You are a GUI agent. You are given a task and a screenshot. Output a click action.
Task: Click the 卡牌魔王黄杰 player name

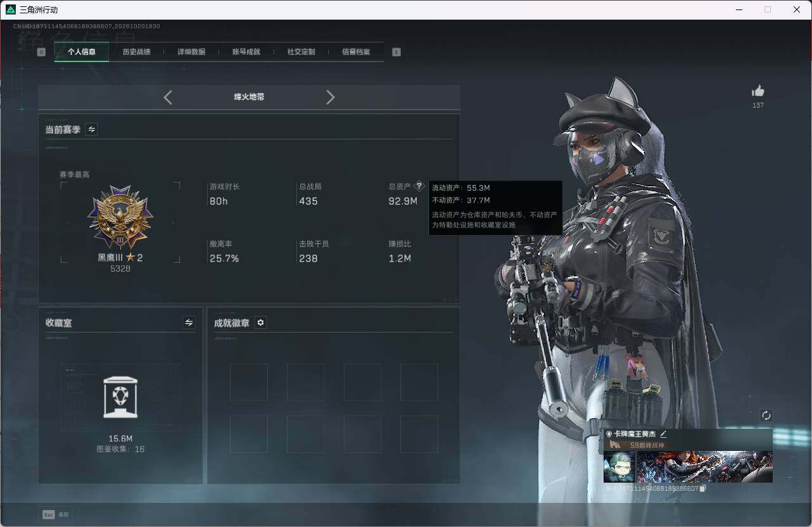coord(635,434)
